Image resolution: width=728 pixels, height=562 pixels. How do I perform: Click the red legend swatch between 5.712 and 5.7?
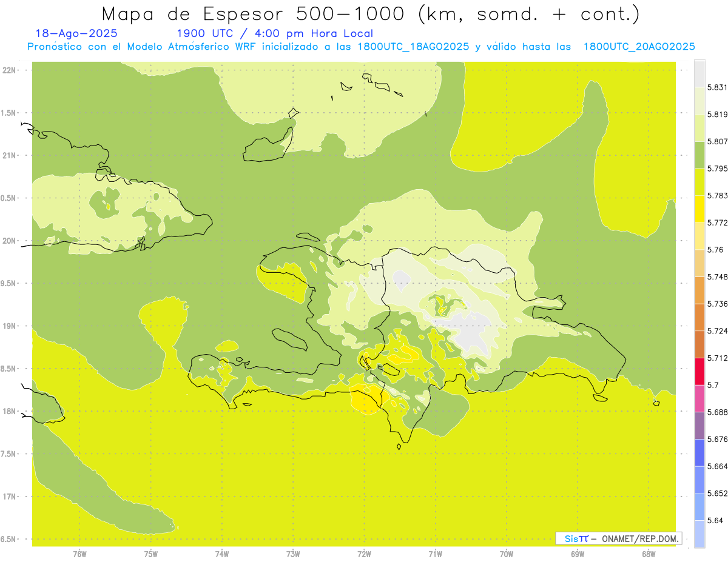tap(699, 371)
